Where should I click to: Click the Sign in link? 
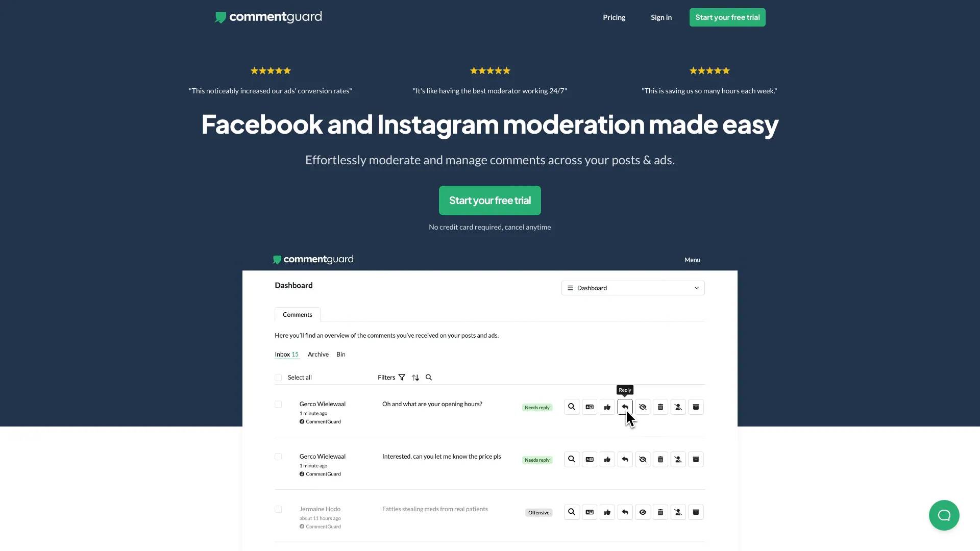[x=661, y=17]
